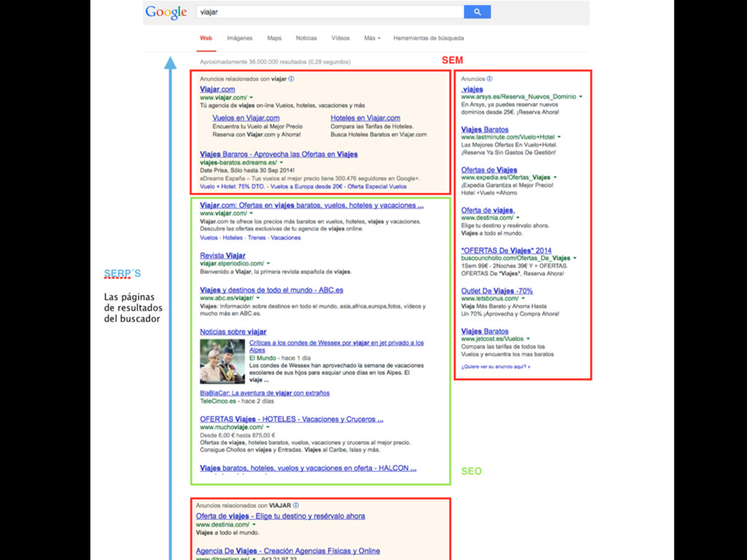
Task: Open 'Viajes baratos, hoteles, vuelos... HALCON' result
Action: coord(308,468)
